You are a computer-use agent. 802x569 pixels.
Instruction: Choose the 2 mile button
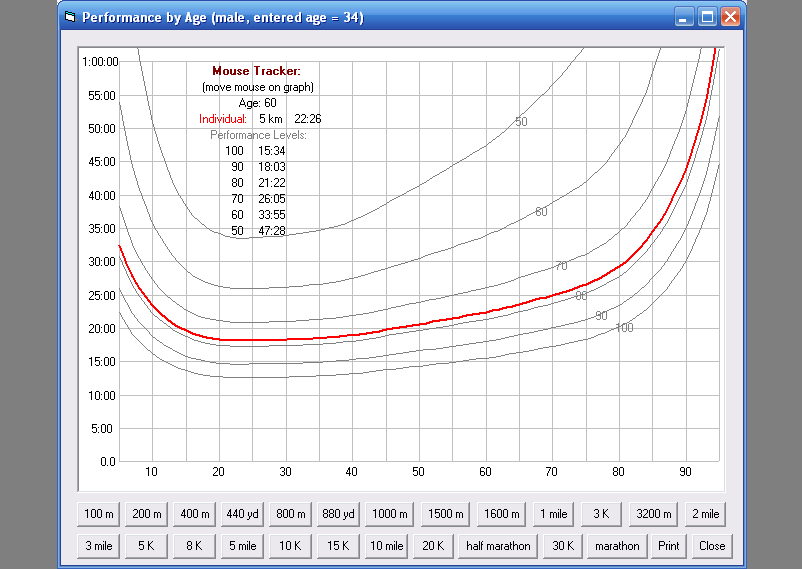pos(704,514)
